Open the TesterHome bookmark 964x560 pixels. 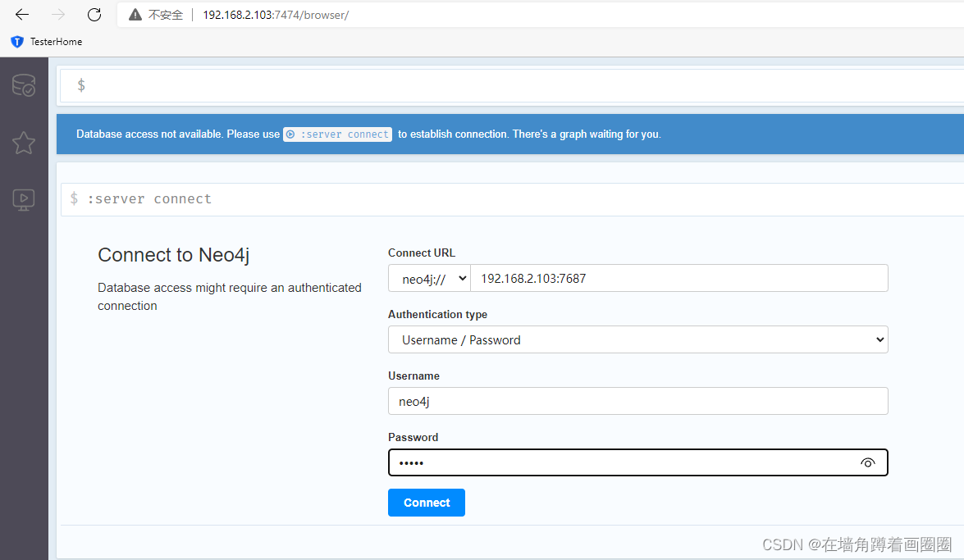click(47, 42)
